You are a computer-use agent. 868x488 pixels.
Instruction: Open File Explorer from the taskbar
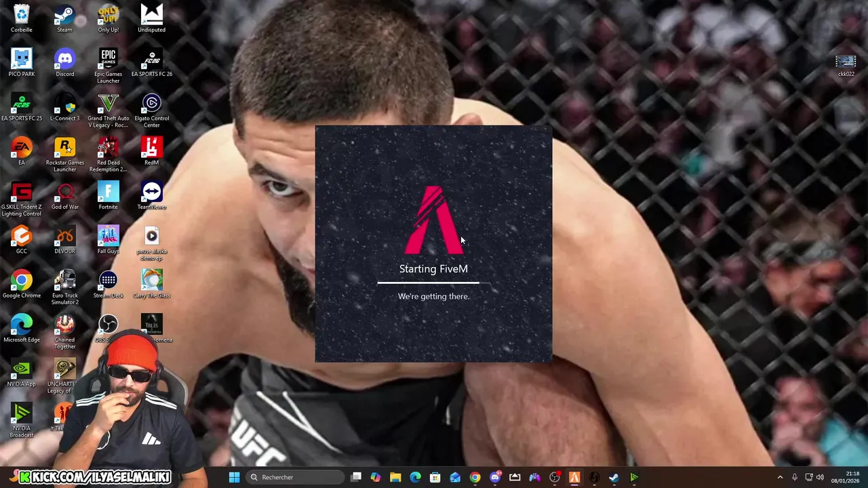click(395, 477)
